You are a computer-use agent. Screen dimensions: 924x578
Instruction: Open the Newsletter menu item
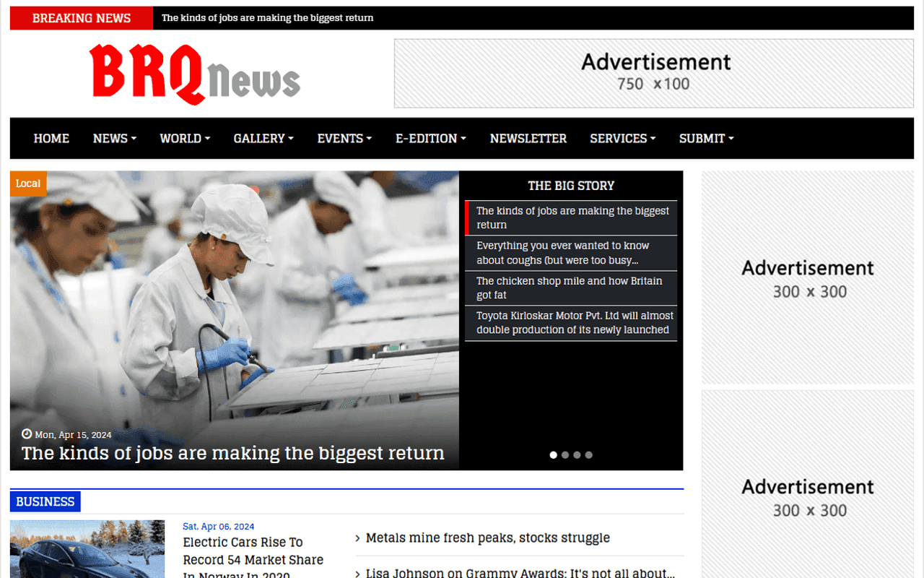coord(528,139)
